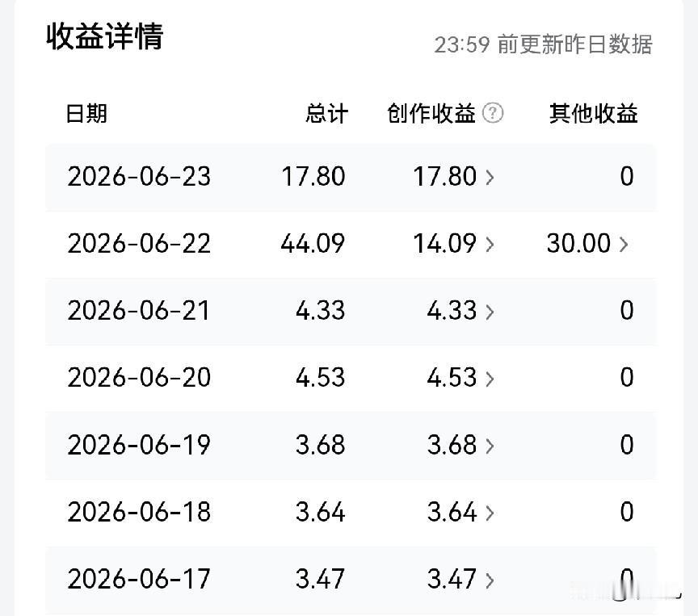The height and width of the screenshot is (616, 698).
Task: Click the 44.09 total amount
Action: [313, 243]
